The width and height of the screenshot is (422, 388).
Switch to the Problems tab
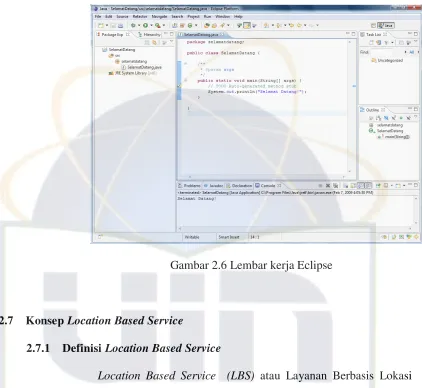[x=190, y=185]
